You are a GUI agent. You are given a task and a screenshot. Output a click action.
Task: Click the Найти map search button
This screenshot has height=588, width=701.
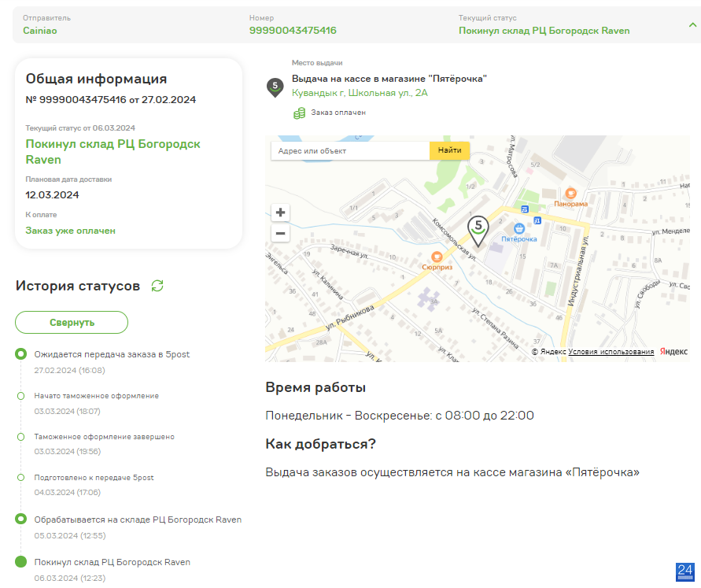click(x=449, y=150)
